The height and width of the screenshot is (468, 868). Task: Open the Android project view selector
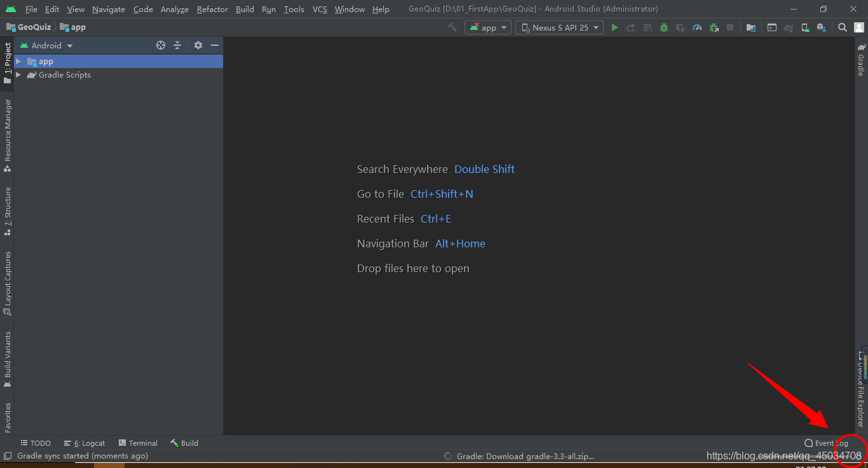[x=46, y=45]
